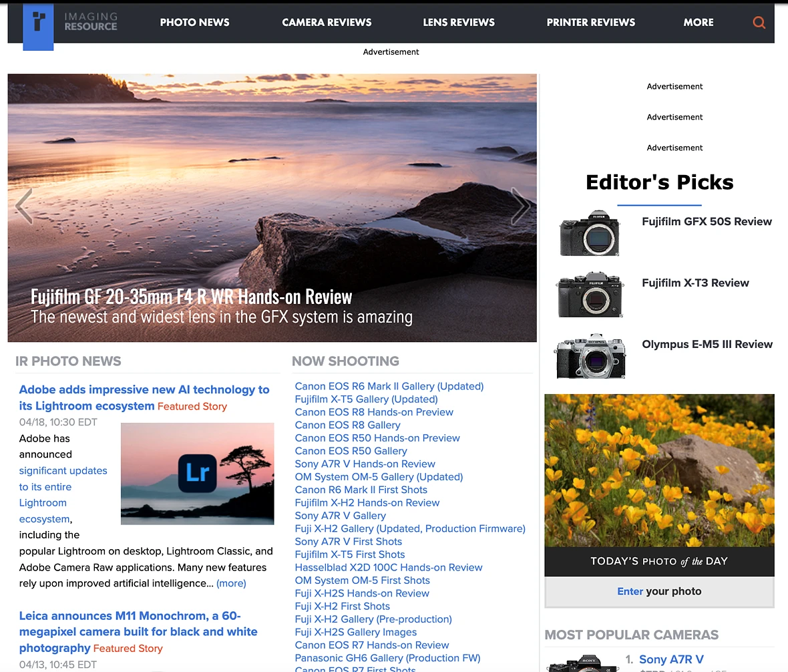Open the Lightroom Lr logo news image
This screenshot has width=788, height=672.
point(198,474)
